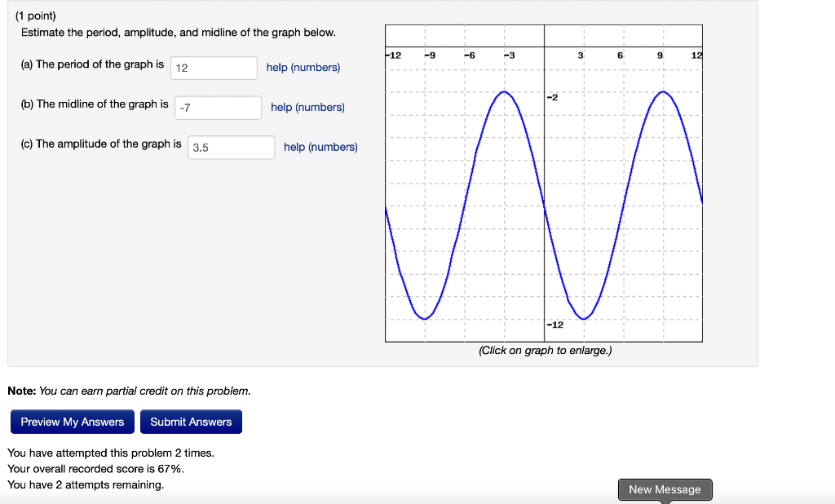Open help (numbers) link for the midline answer
This screenshot has height=504, width=835.
click(307, 107)
